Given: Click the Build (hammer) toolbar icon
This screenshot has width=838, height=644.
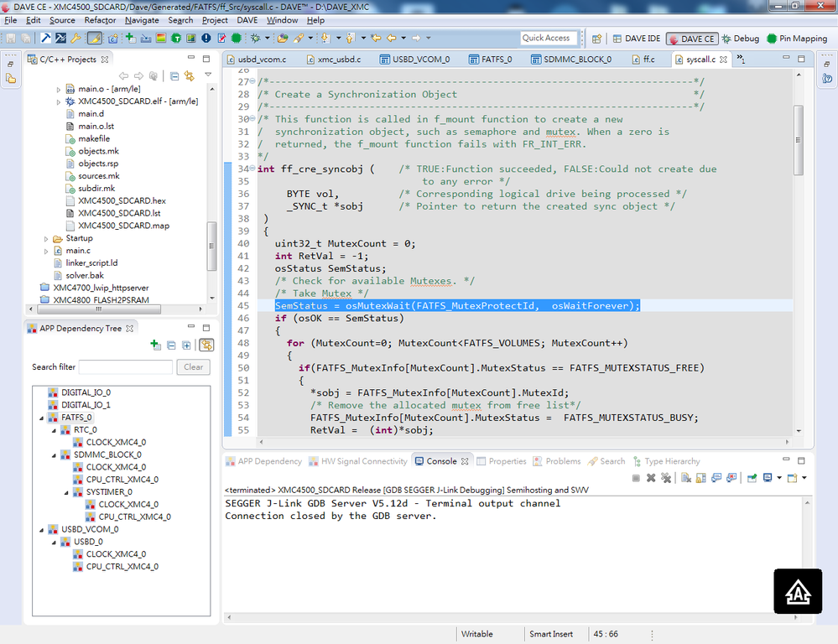Looking at the screenshot, I should pyautogui.click(x=46, y=38).
